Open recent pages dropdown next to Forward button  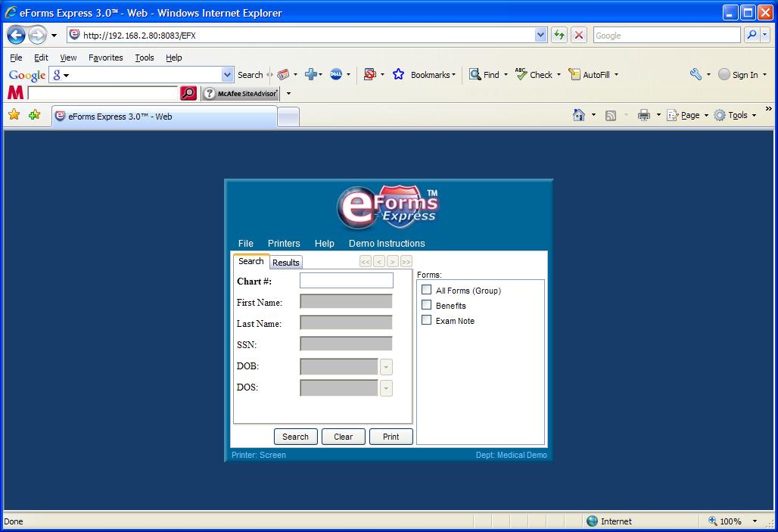[x=54, y=36]
